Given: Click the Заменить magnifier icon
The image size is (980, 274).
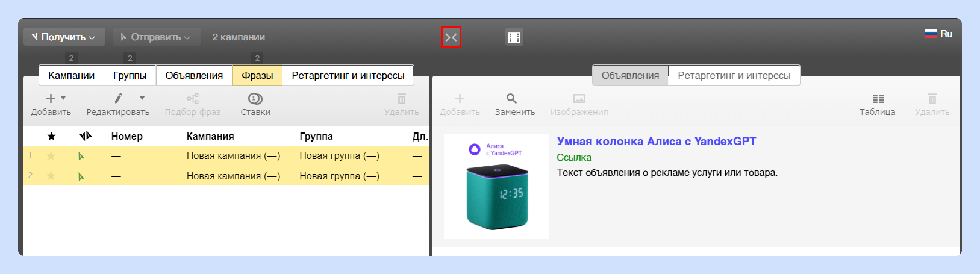Looking at the screenshot, I should (511, 98).
